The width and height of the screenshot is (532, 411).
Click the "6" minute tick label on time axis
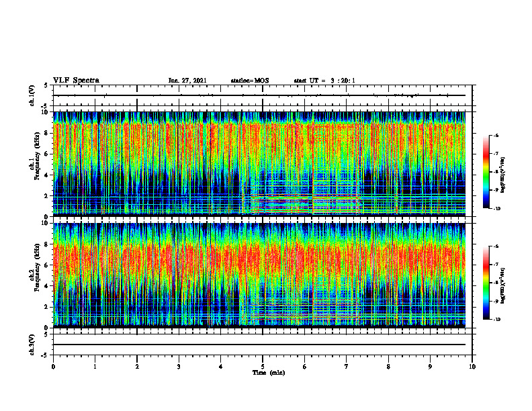(305, 367)
